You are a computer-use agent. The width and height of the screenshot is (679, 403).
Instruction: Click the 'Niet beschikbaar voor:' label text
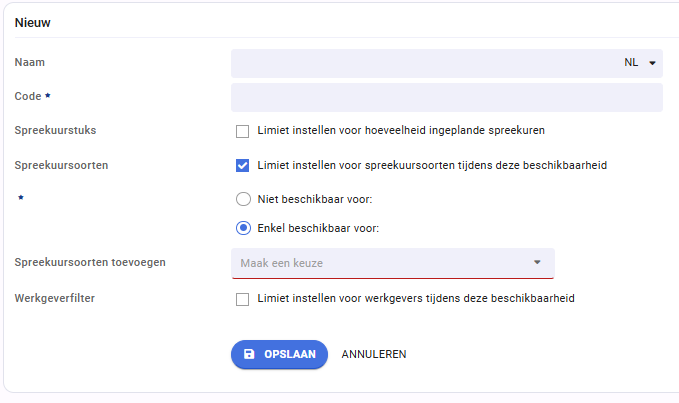click(315, 199)
